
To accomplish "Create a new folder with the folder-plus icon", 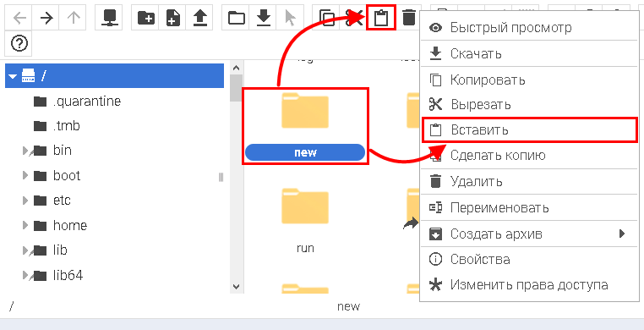I will click(145, 18).
